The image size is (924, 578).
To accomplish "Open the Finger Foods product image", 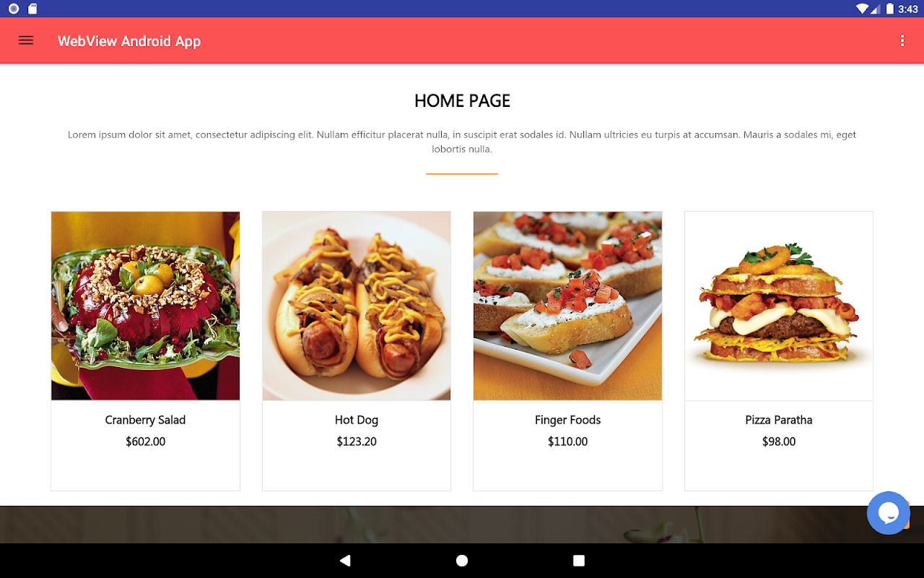I will point(567,306).
